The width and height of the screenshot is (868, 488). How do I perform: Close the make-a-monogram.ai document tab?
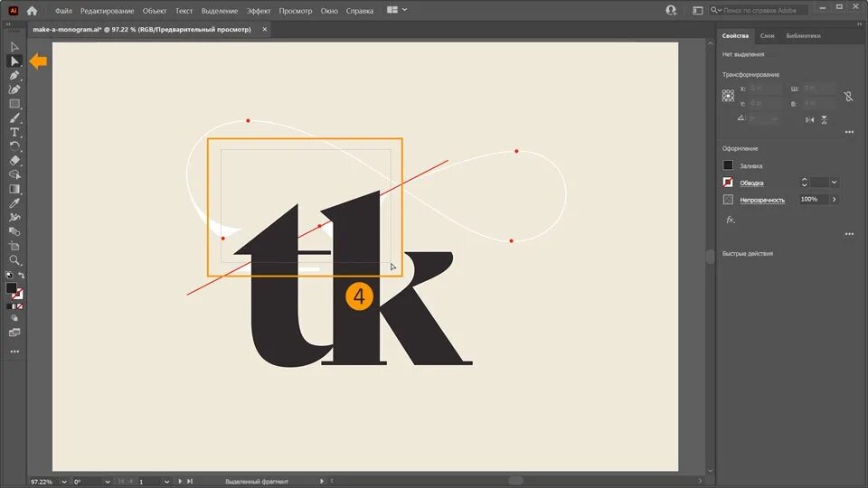[265, 29]
